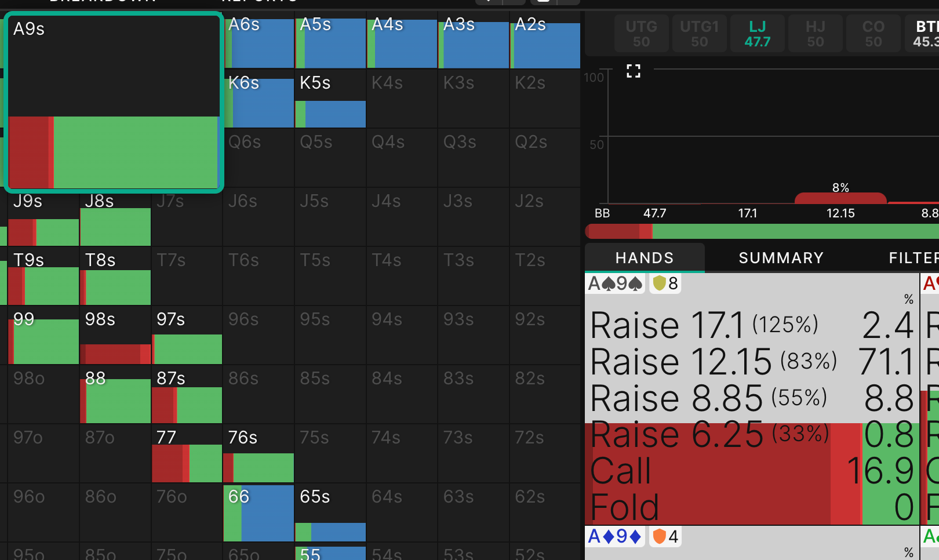This screenshot has height=560, width=939.
Task: Select the 65s hand cell
Action: click(x=330, y=513)
